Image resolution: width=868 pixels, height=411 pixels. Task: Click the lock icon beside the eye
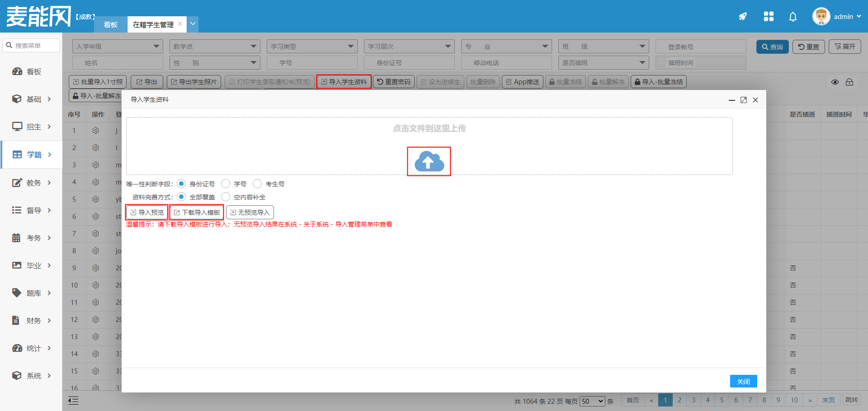point(849,82)
